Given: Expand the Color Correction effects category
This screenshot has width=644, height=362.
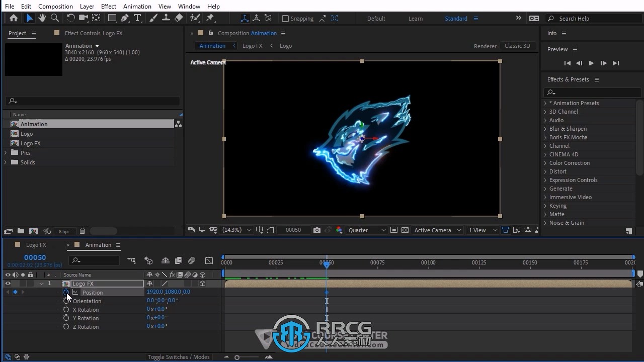Looking at the screenshot, I should click(545, 163).
